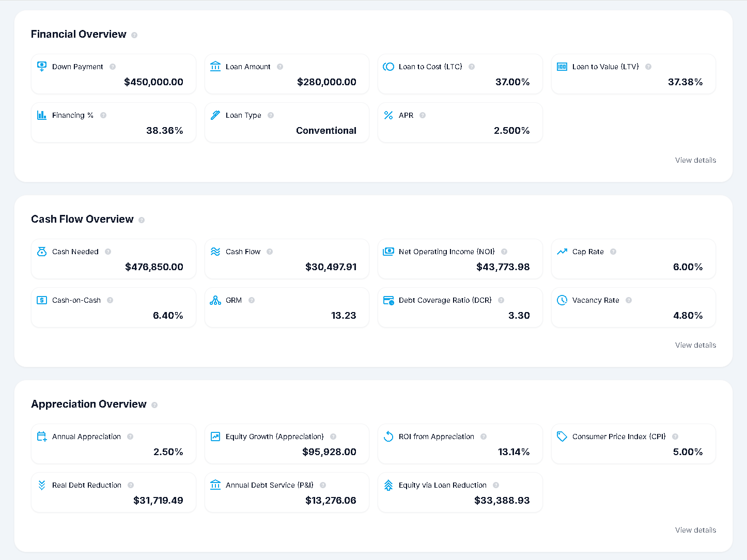The height and width of the screenshot is (560, 747).
Task: Open the Financial Overview section help icon
Action: coord(134,35)
